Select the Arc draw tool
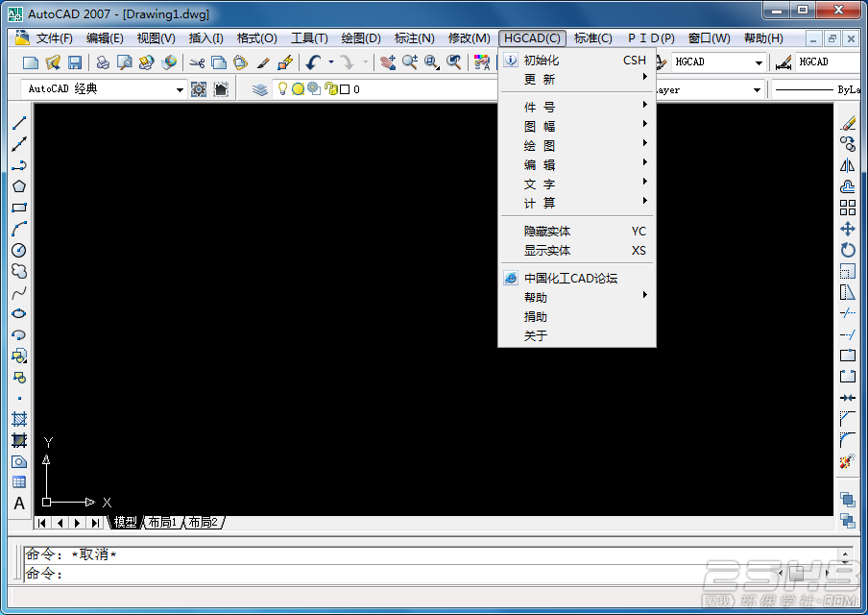Viewport: 868px width, 615px height. (x=19, y=229)
